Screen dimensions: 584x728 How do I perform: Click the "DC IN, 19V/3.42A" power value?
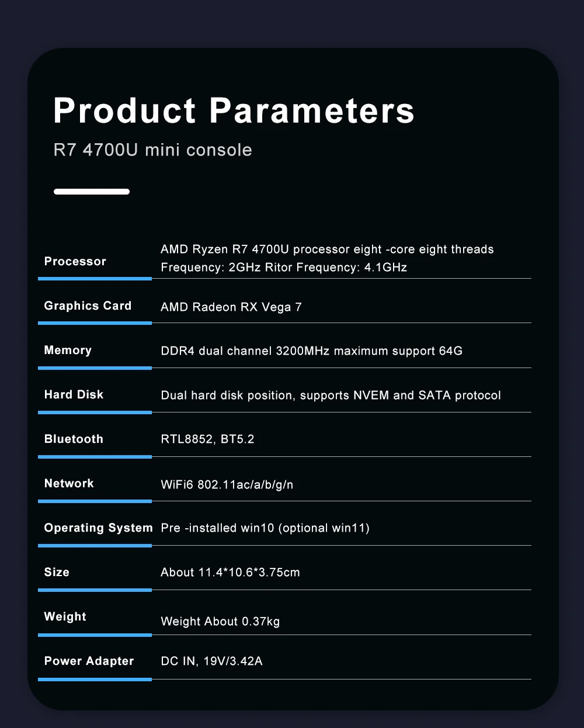[211, 661]
